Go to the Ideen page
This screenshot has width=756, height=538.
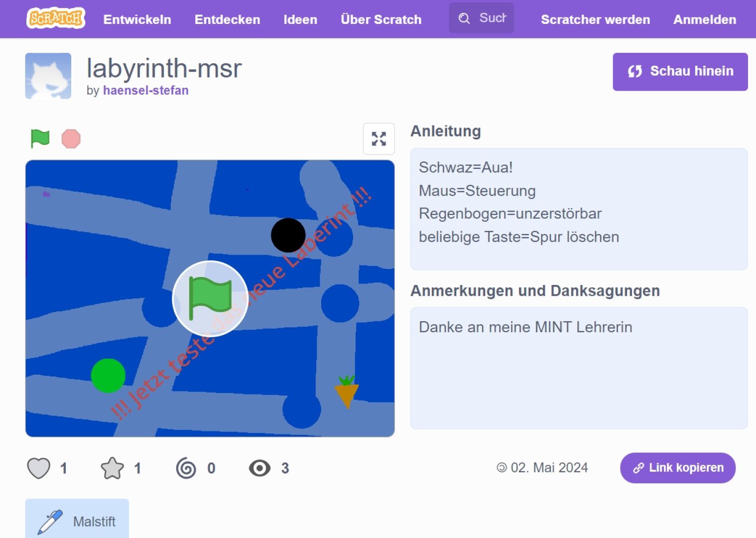[x=300, y=19]
